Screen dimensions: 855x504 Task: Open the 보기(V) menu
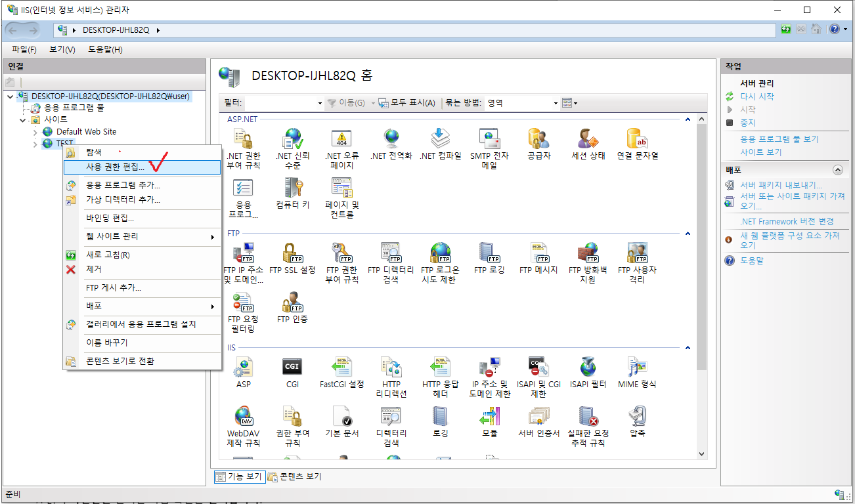62,49
